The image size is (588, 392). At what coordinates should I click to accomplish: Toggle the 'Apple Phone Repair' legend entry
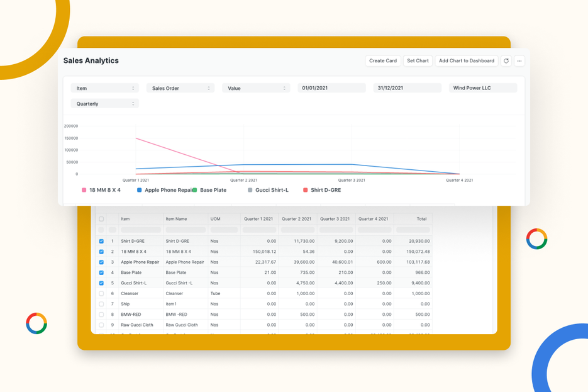point(162,189)
